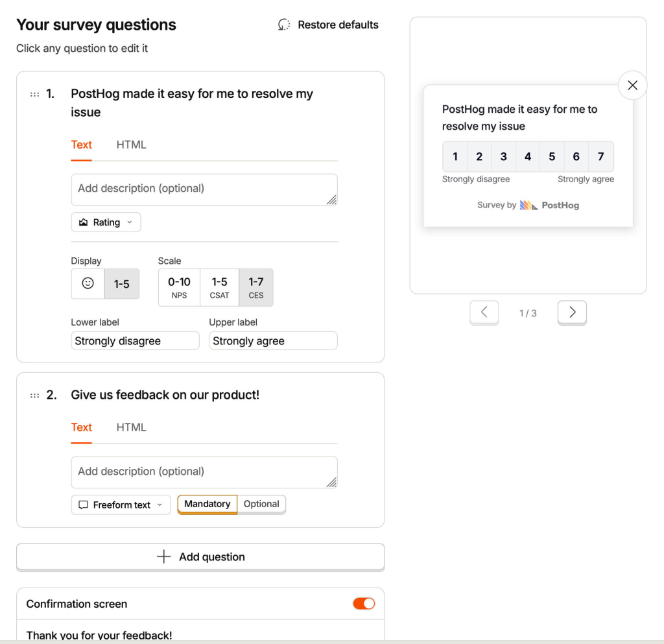This screenshot has height=644, width=664.
Task: Edit the Upper label field
Action: point(273,341)
